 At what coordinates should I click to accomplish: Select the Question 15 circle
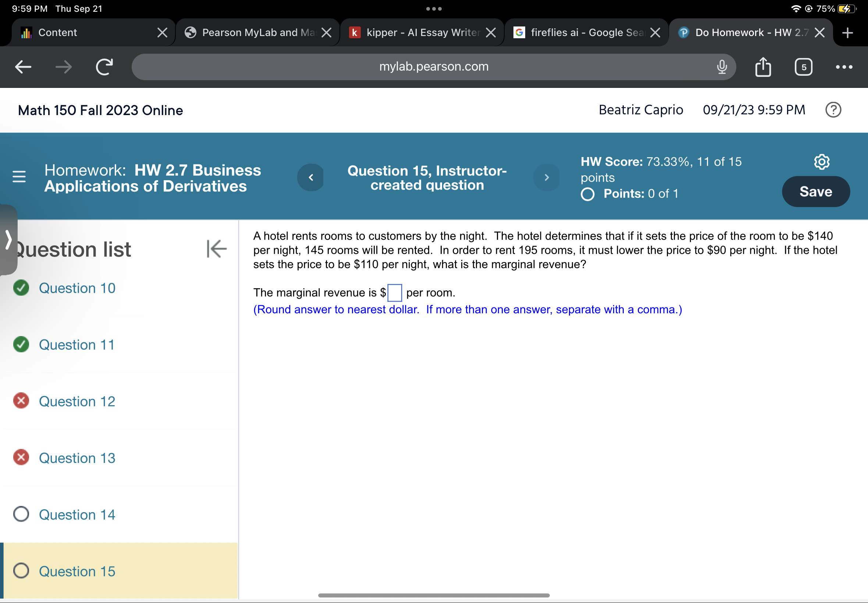22,571
